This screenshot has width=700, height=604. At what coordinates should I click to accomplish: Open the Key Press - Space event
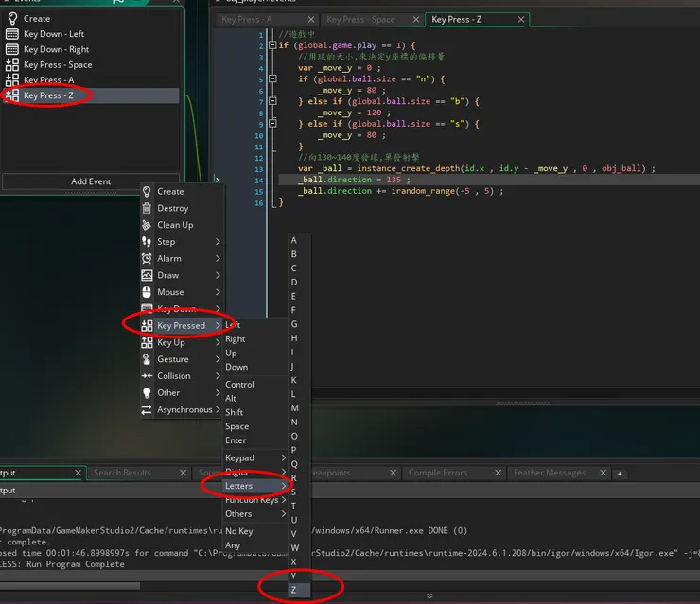[91, 64]
